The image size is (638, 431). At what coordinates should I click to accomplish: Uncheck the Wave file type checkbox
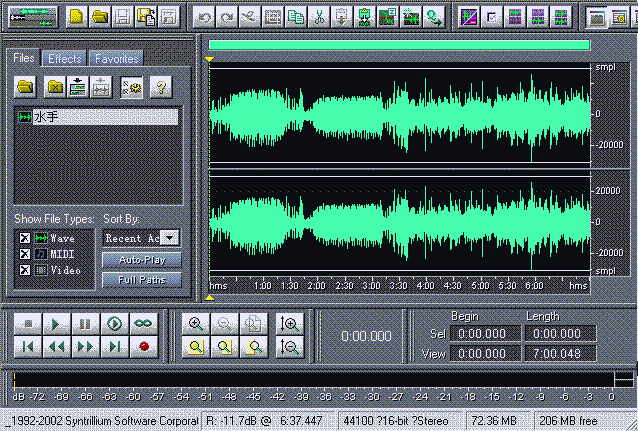(x=25, y=238)
